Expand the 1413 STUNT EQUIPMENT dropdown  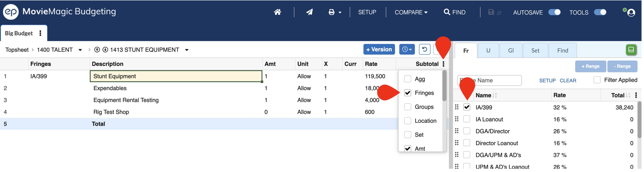point(187,50)
